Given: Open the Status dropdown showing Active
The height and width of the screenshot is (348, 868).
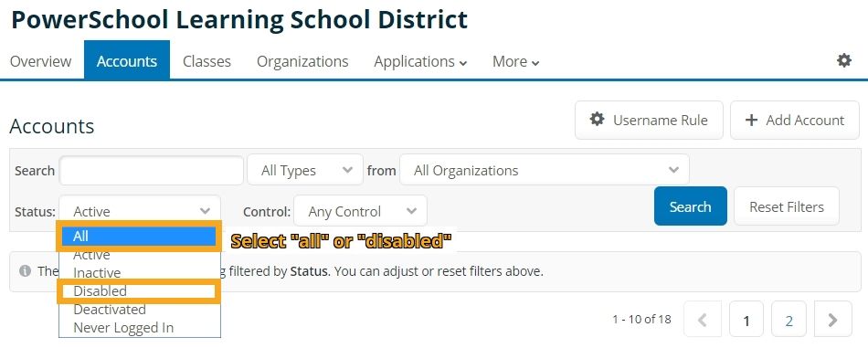Looking at the screenshot, I should 140,211.
